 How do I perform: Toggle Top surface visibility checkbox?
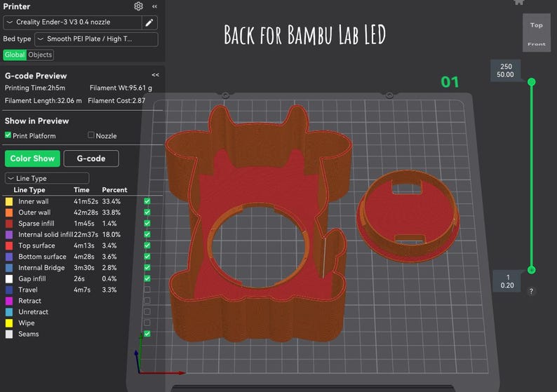click(147, 245)
